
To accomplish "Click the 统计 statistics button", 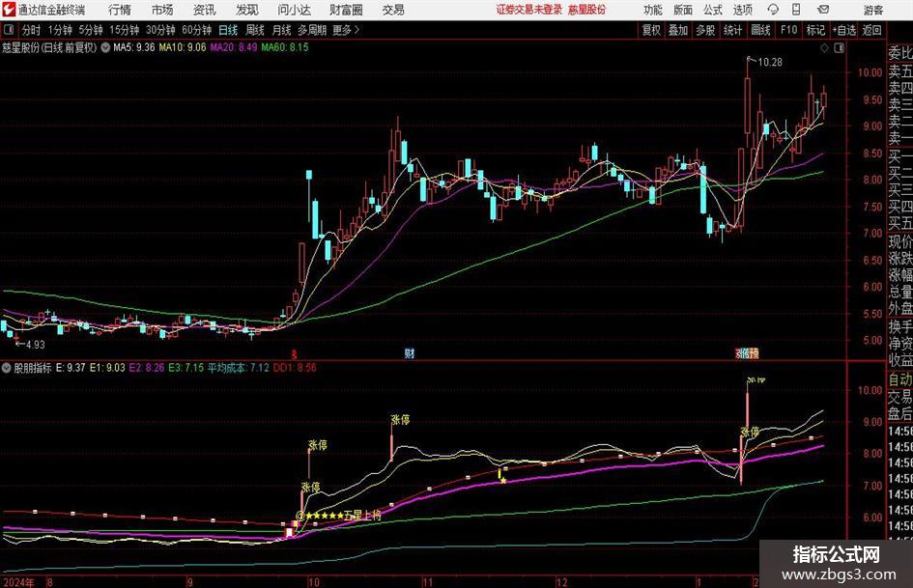I will click(732, 30).
